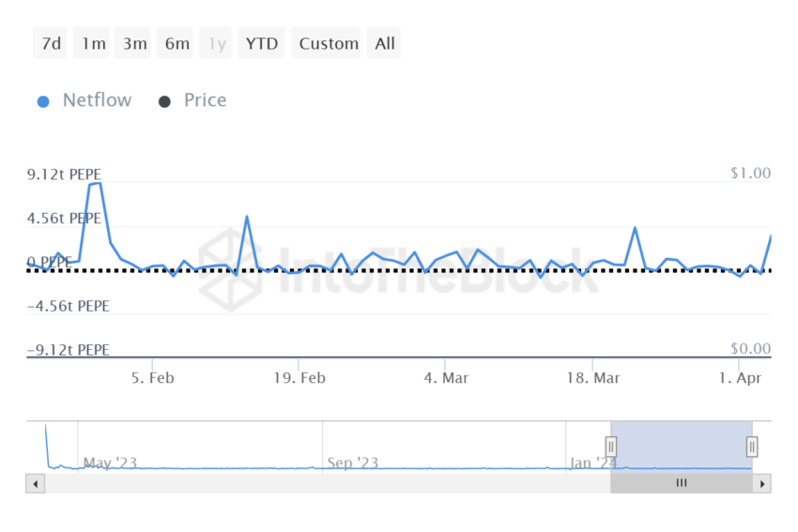Click the scrollbar right arrow
The width and height of the screenshot is (798, 532).
(762, 484)
